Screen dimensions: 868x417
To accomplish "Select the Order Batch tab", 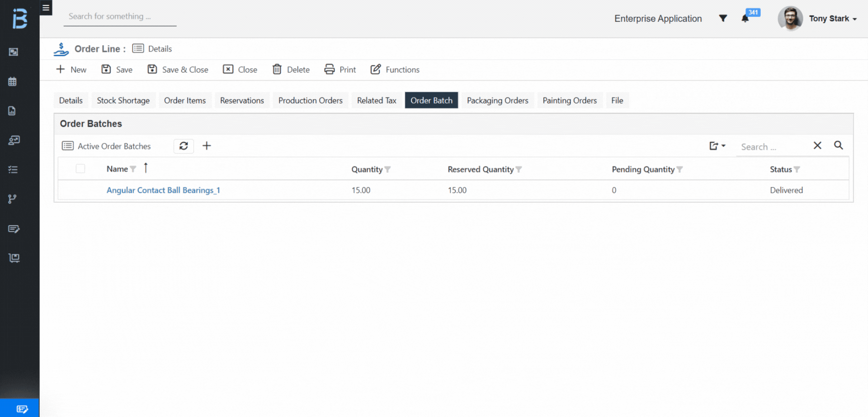I will click(x=431, y=100).
